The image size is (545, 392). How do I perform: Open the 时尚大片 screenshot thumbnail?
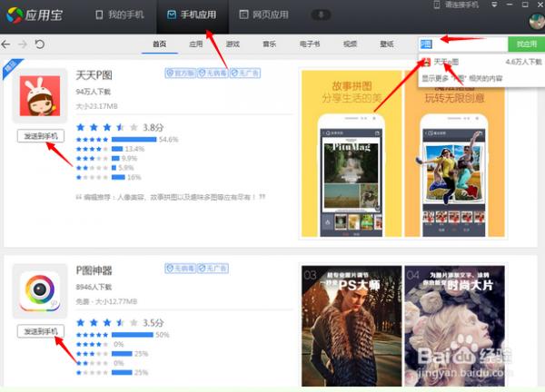coord(455,326)
